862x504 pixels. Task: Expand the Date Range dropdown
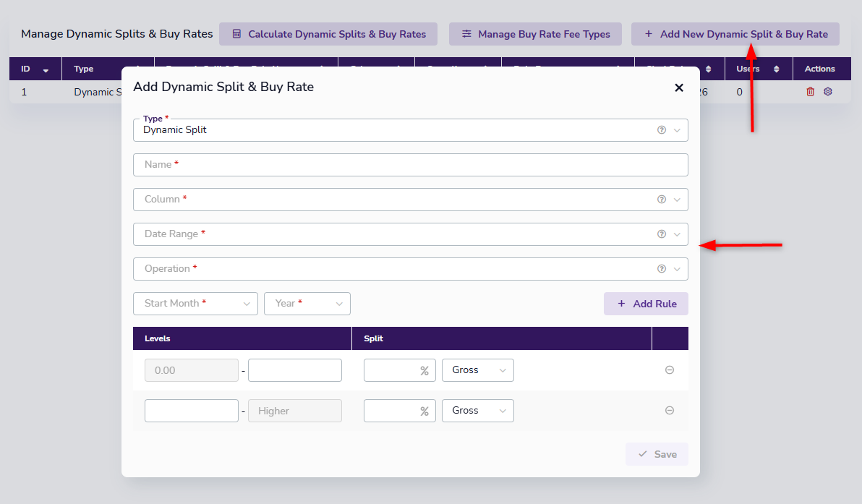[410, 234]
